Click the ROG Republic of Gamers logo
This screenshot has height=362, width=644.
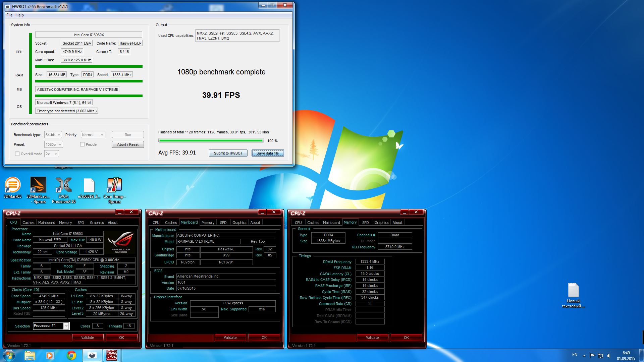coord(121,243)
